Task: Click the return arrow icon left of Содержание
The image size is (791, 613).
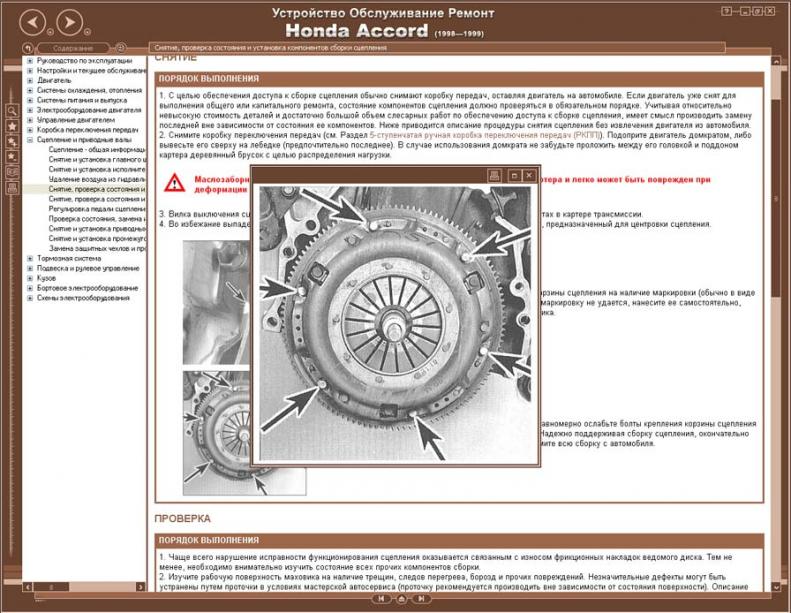Action: [x=28, y=48]
